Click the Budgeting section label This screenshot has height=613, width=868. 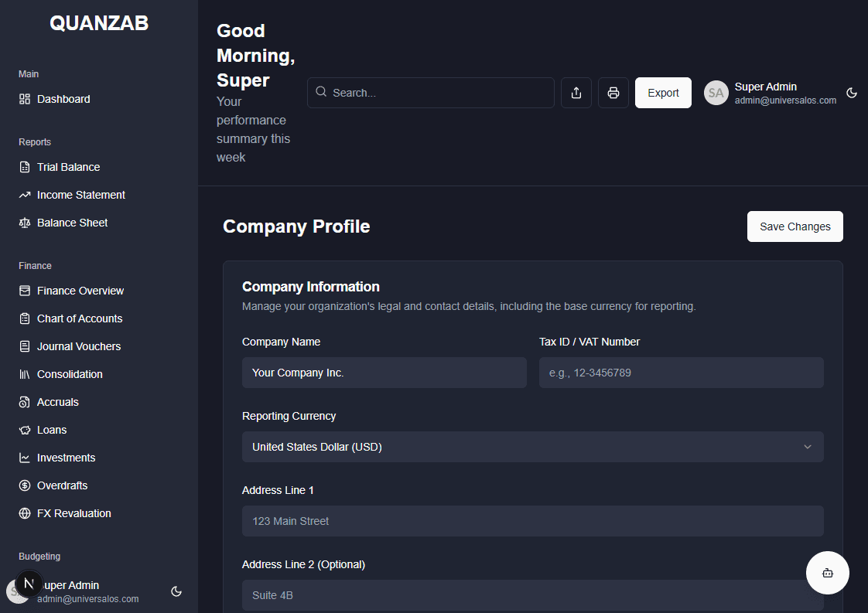pyautogui.click(x=39, y=557)
